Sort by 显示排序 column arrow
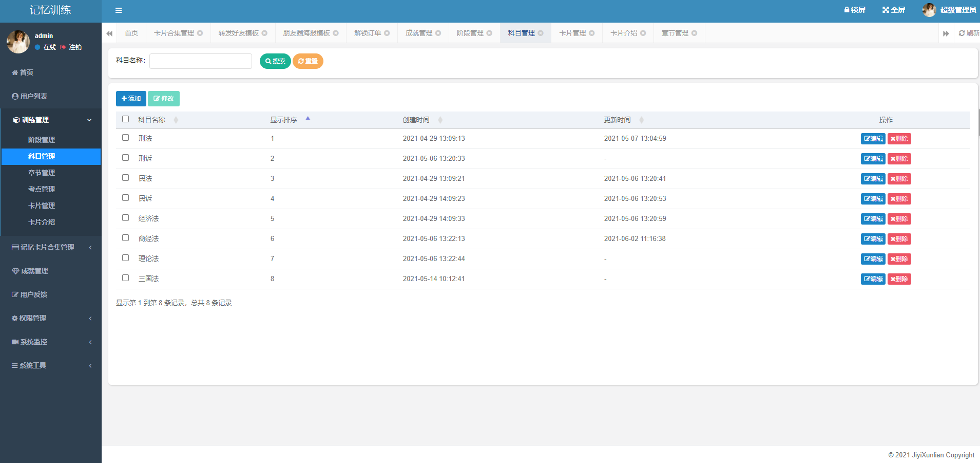 [308, 119]
